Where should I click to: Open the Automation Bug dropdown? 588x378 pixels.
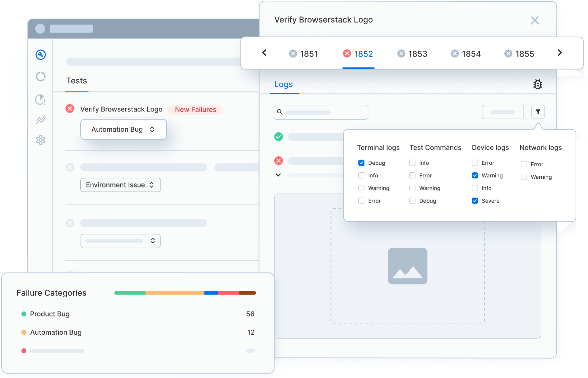click(x=123, y=129)
